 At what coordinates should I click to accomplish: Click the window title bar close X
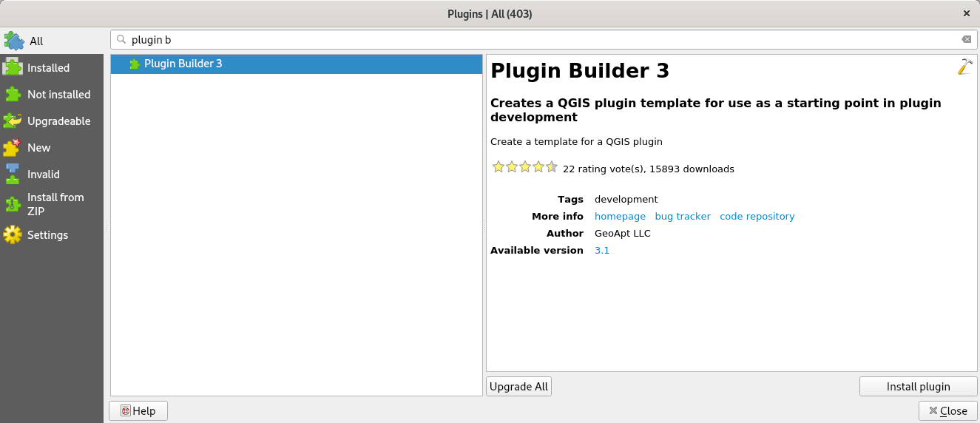pos(966,13)
